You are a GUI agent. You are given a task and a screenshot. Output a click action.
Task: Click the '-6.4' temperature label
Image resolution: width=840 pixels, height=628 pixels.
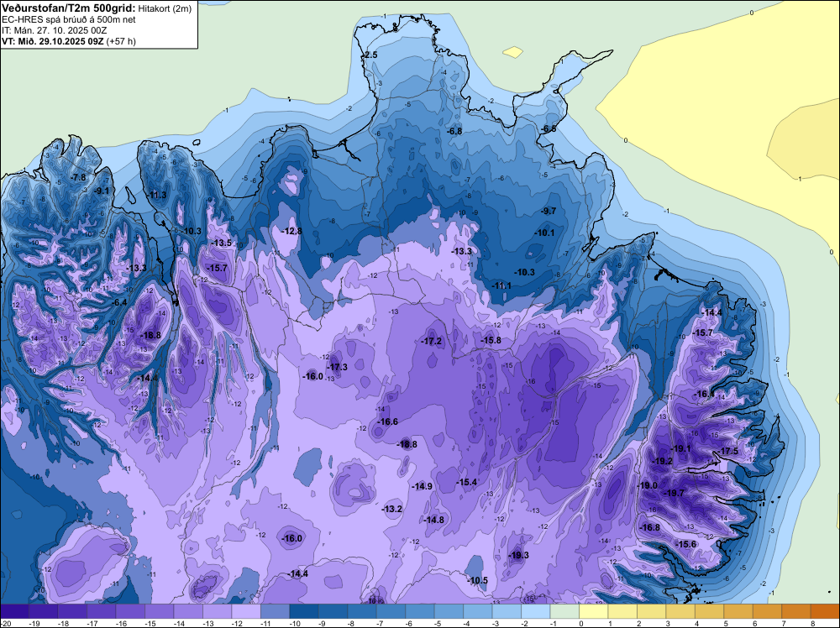[x=119, y=302]
